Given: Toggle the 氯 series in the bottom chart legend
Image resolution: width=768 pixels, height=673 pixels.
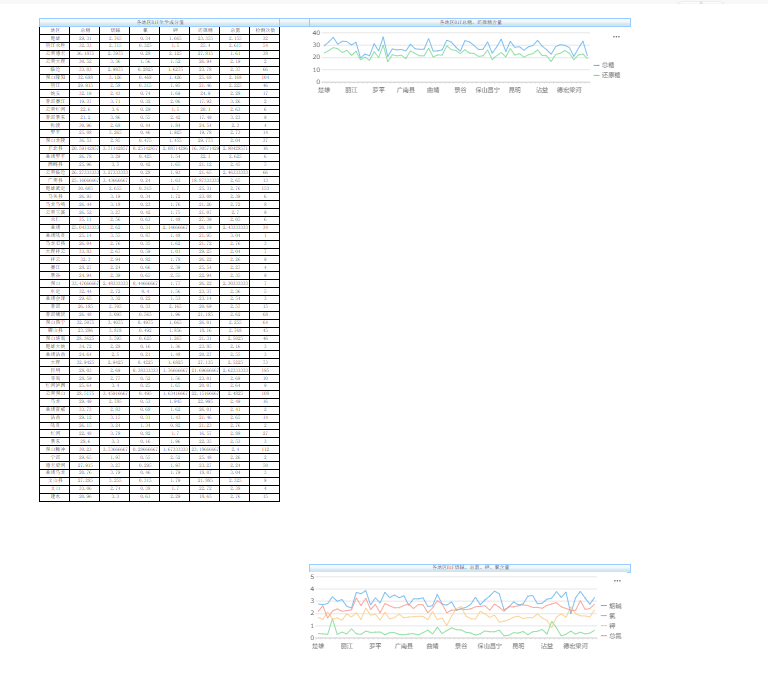Looking at the screenshot, I should coord(608,616).
